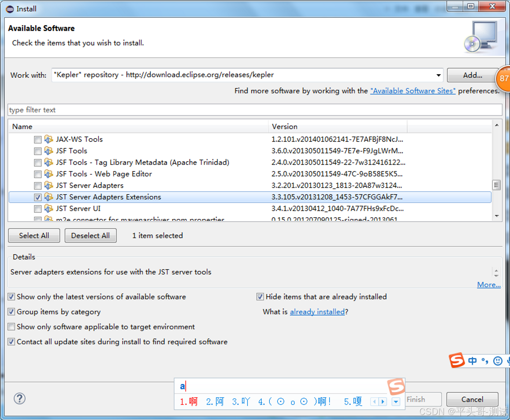510x420 pixels.
Task: Click the JST Server UI feature icon
Action: (x=48, y=208)
